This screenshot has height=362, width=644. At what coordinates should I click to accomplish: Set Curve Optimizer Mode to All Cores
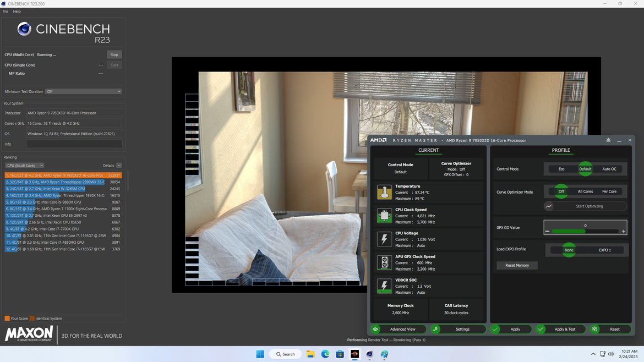click(x=585, y=191)
